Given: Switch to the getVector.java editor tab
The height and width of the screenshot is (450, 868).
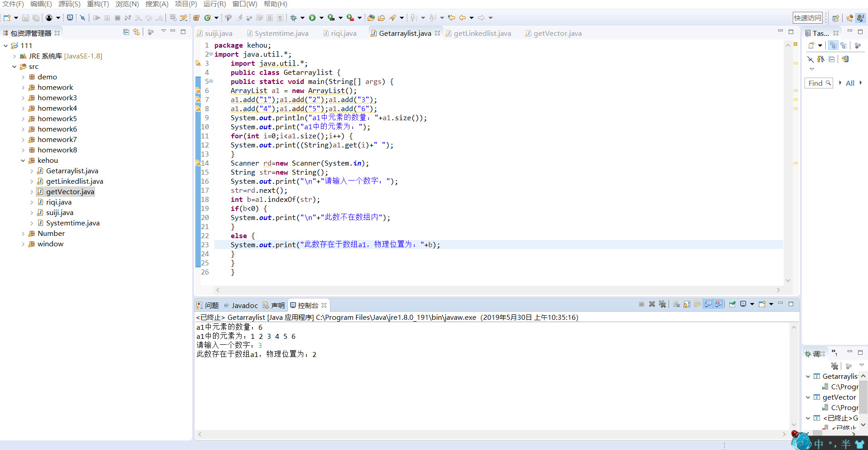Looking at the screenshot, I should (553, 33).
